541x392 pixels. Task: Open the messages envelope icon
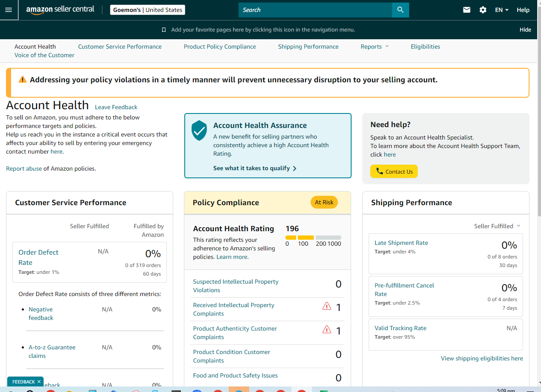[467, 10]
